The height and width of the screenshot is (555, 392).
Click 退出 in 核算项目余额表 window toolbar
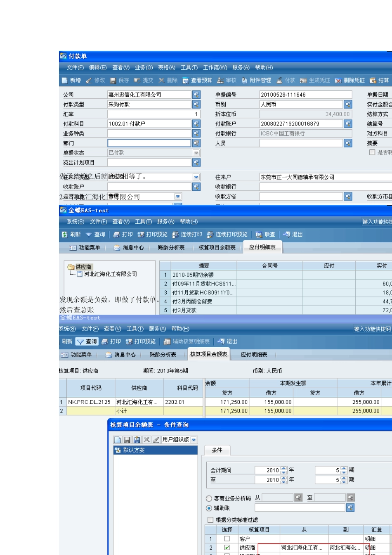(x=227, y=342)
